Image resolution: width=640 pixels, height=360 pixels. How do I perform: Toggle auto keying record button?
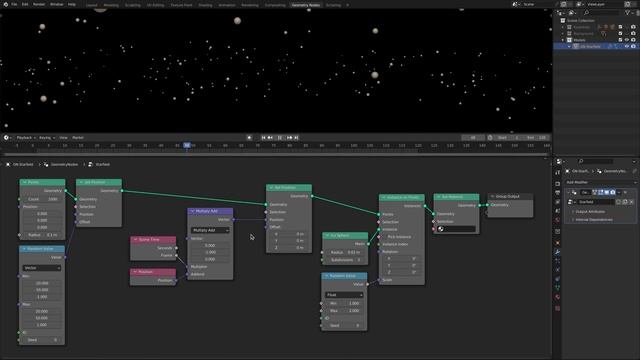(249, 138)
